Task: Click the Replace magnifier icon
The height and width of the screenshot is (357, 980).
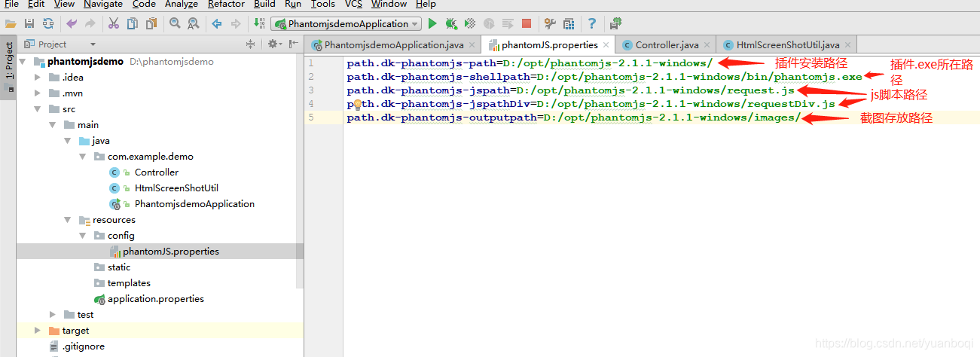Action: (194, 24)
